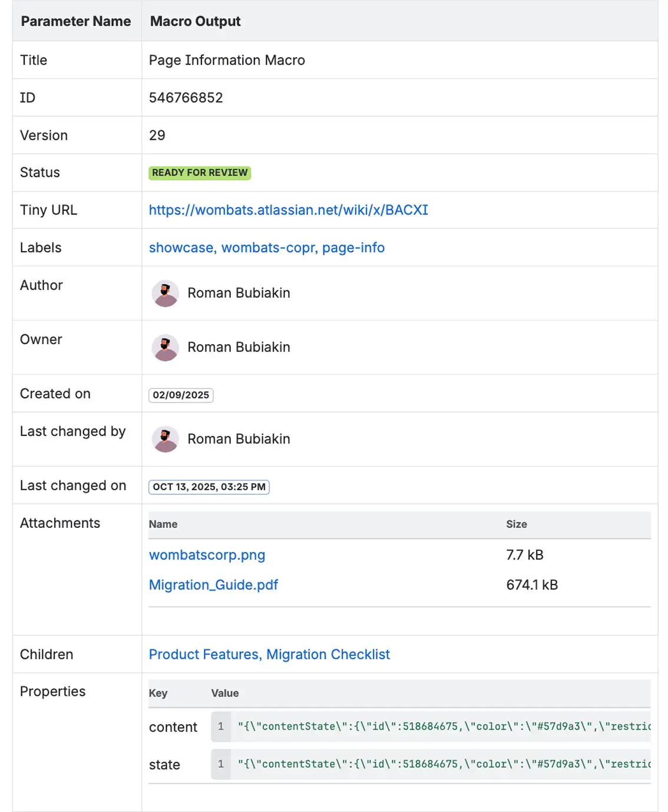This screenshot has height=812, width=668.
Task: Open the Migration Checklist child page
Action: coord(328,655)
